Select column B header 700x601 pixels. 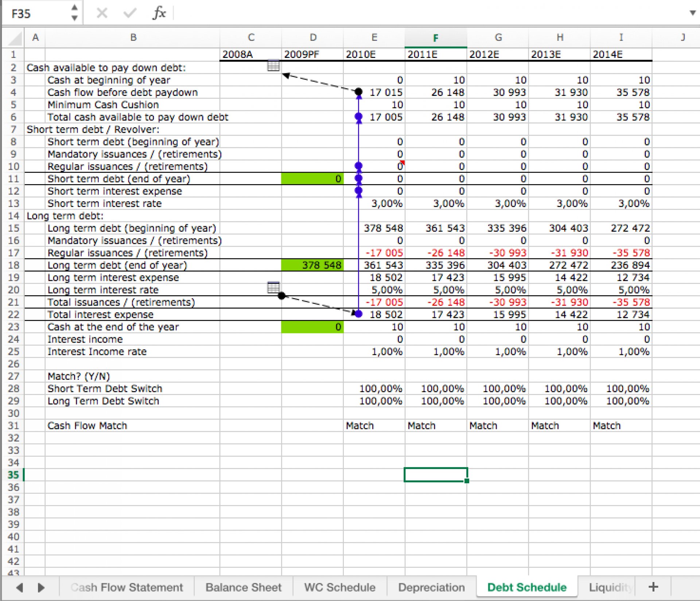pyautogui.click(x=133, y=38)
